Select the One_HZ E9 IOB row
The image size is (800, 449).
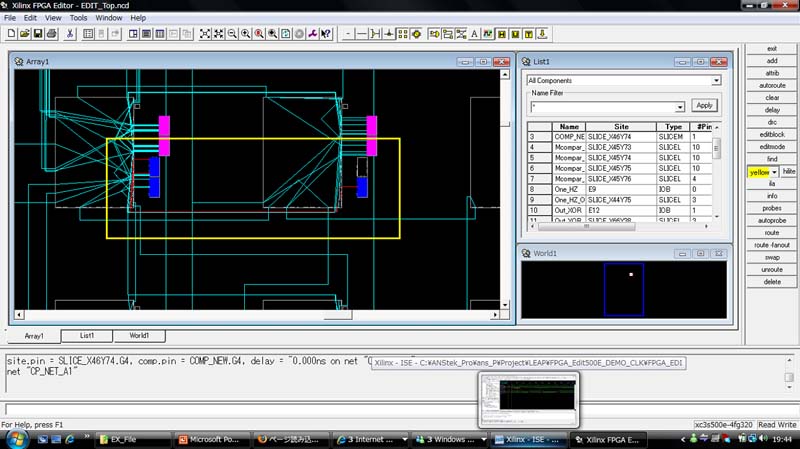619,189
